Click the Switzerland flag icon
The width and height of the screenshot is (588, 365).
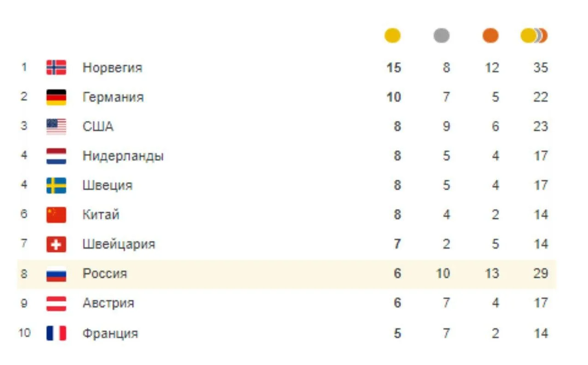pyautogui.click(x=56, y=244)
